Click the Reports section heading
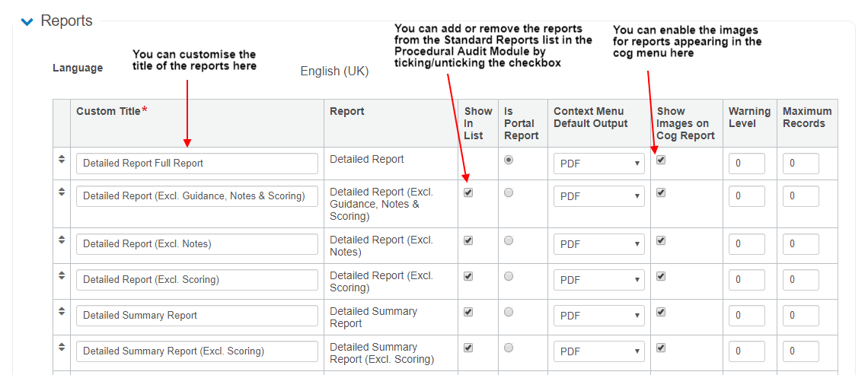The image size is (868, 375). point(67,21)
